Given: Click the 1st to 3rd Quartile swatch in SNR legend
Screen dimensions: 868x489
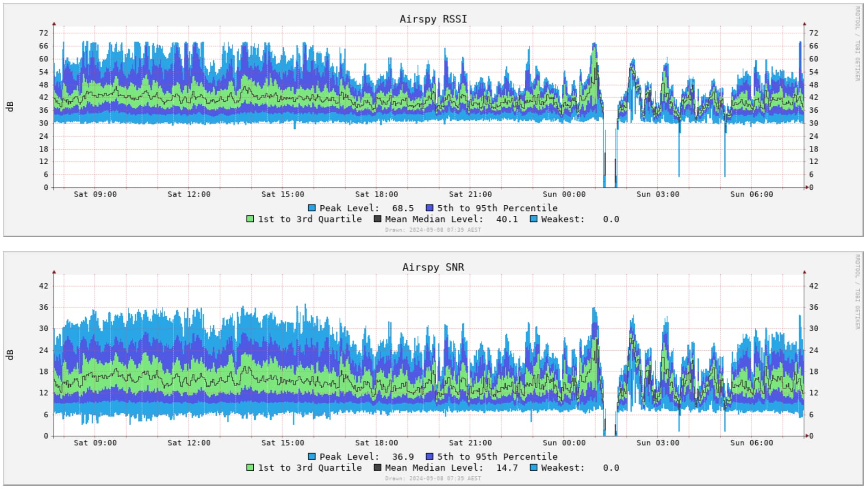Looking at the screenshot, I should (250, 468).
